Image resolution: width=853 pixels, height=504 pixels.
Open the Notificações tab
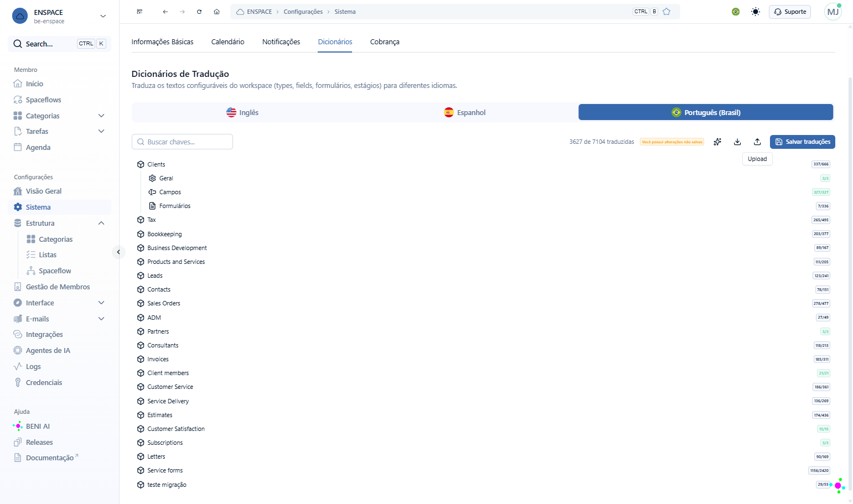point(281,42)
